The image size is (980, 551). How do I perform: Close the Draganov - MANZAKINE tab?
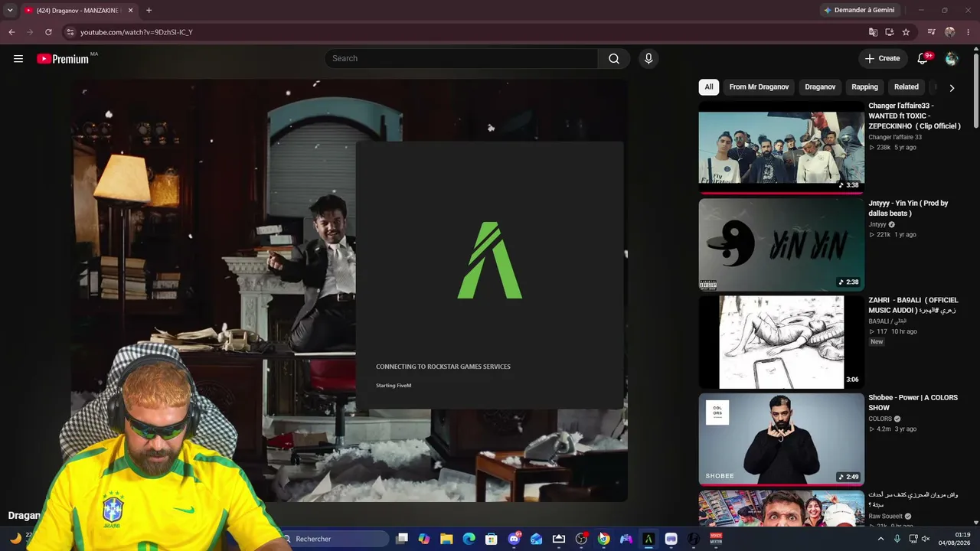coord(131,11)
